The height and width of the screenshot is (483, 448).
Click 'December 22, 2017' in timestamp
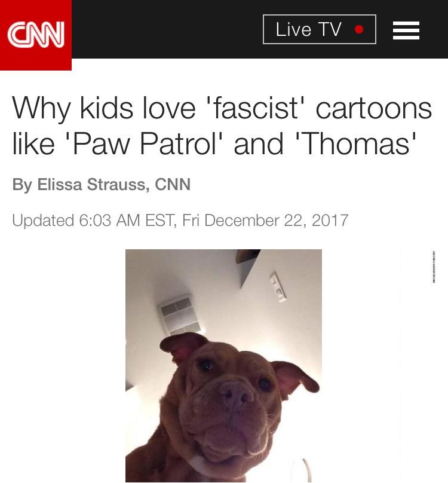[276, 220]
